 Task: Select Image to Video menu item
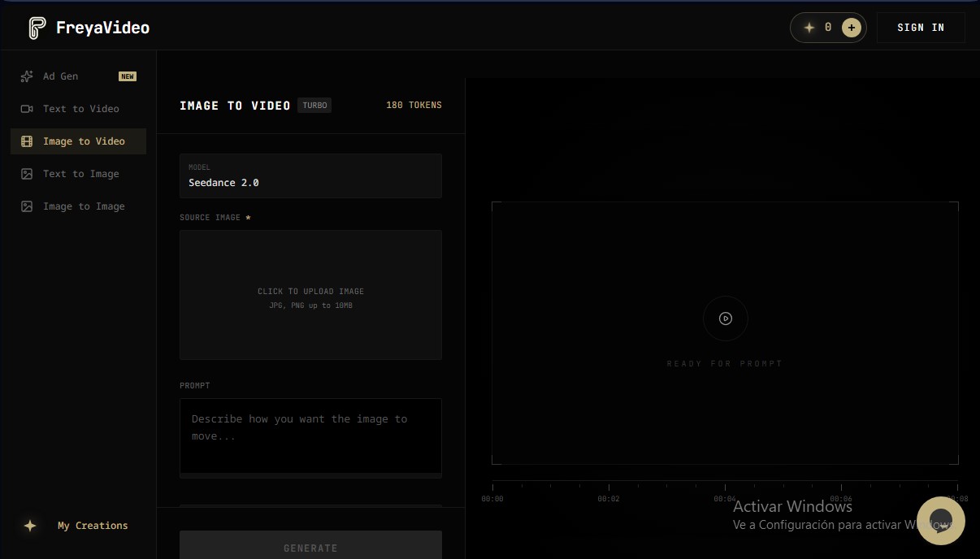pyautogui.click(x=78, y=141)
